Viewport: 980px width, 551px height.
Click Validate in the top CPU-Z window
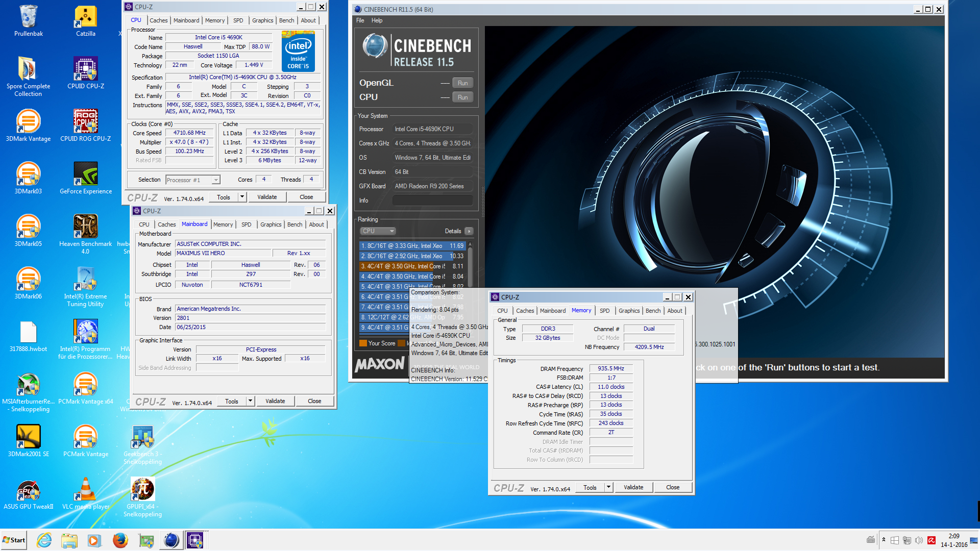pyautogui.click(x=267, y=197)
